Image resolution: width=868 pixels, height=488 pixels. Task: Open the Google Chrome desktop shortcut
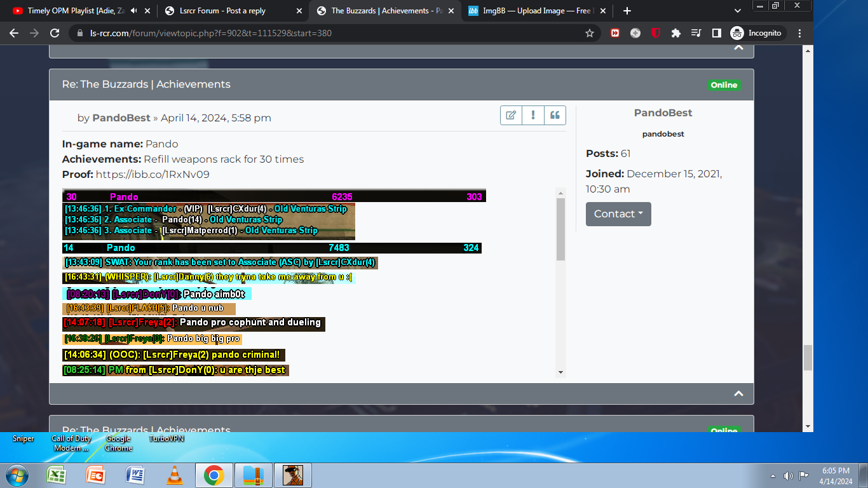[x=118, y=443]
